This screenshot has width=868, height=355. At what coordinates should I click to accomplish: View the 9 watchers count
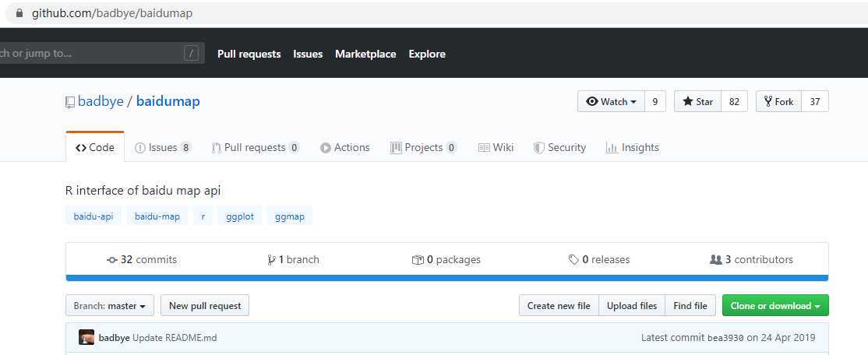click(655, 102)
